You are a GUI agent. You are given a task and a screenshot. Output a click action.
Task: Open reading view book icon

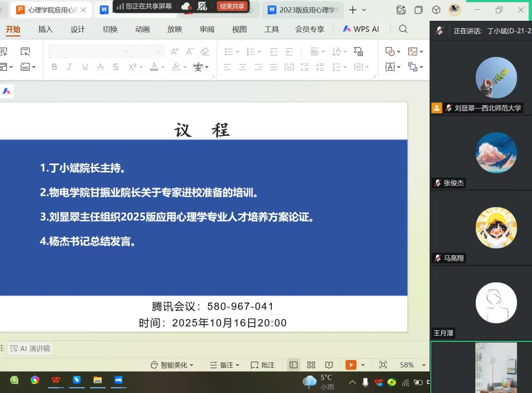329,365
